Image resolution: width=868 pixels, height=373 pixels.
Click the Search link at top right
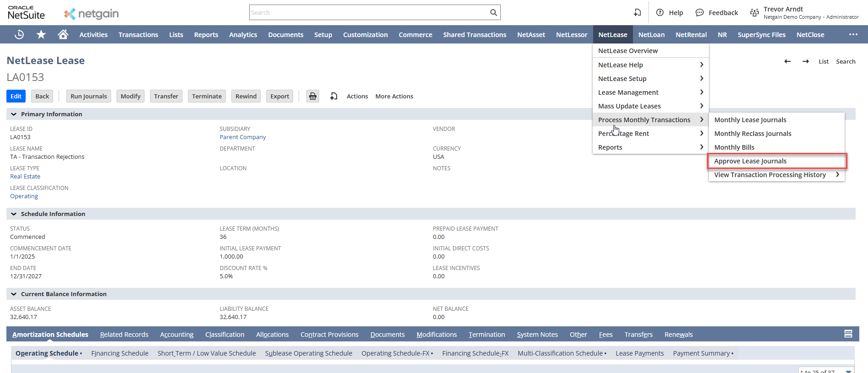click(846, 61)
